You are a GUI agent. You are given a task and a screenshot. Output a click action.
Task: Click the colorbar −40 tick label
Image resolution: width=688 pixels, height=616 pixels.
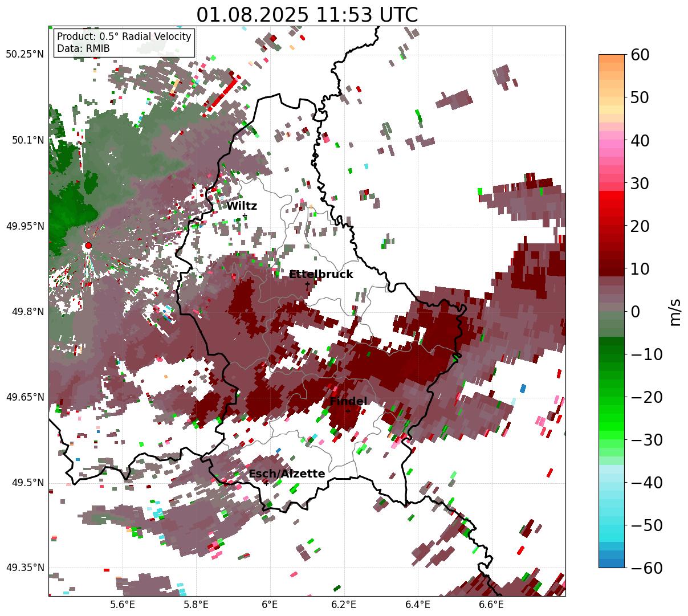[646, 482]
